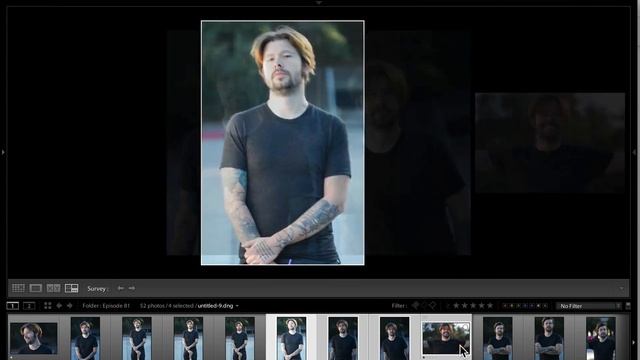Filter by five-star rating
The width and height of the screenshot is (640, 360).
(490, 306)
